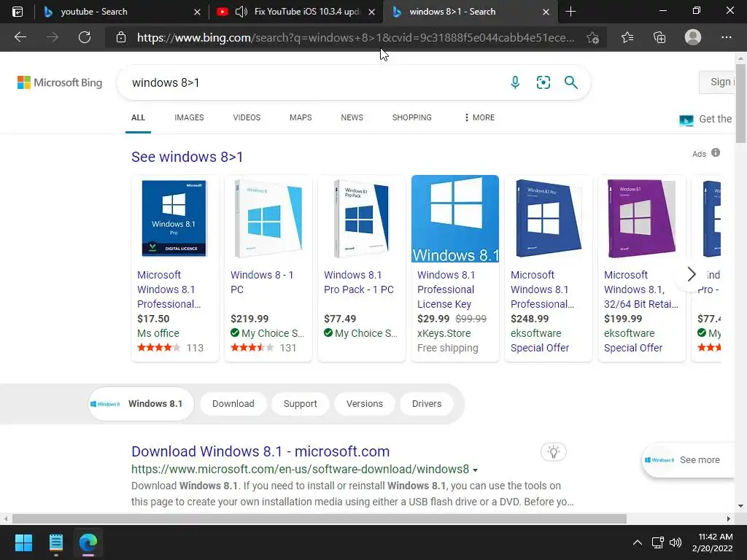This screenshot has width=747, height=560.
Task: Open a new browser tab
Action: tap(570, 12)
